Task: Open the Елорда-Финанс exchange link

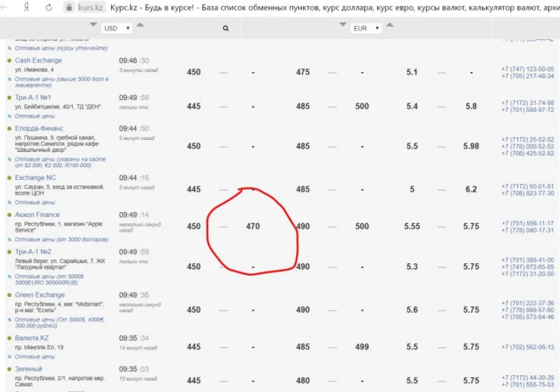Action: pyautogui.click(x=39, y=128)
